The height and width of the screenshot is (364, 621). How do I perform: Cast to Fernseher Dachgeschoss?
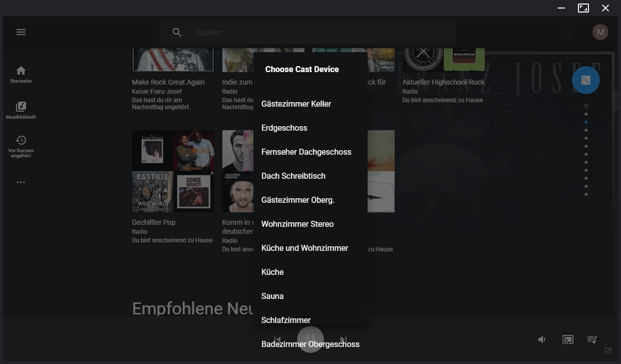coord(310,152)
